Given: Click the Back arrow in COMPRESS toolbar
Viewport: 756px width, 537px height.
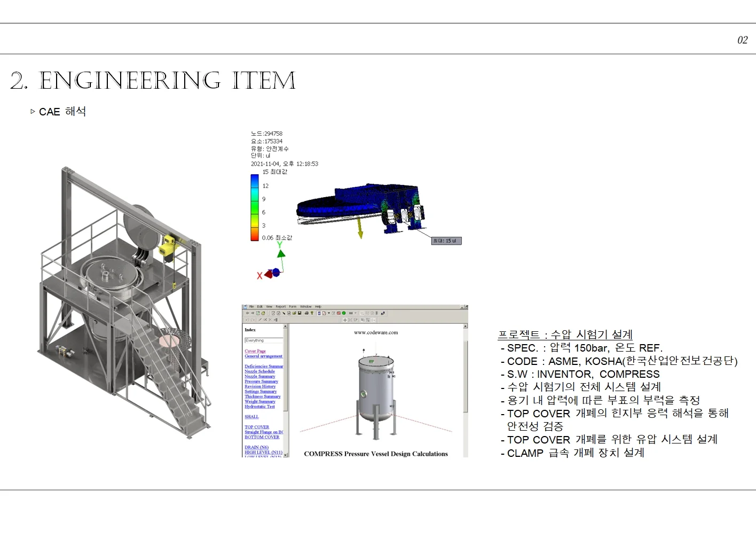Looking at the screenshot, I should (248, 313).
